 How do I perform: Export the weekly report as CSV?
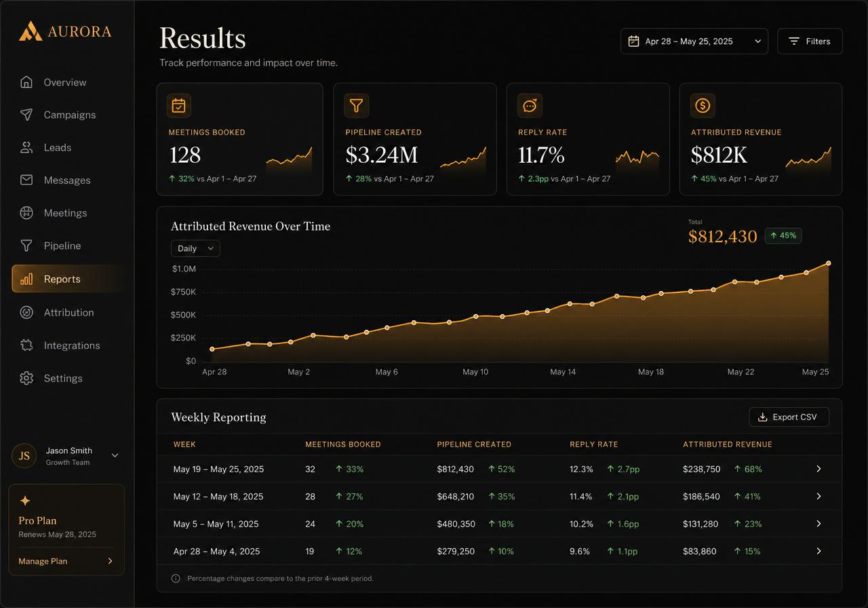[789, 417]
